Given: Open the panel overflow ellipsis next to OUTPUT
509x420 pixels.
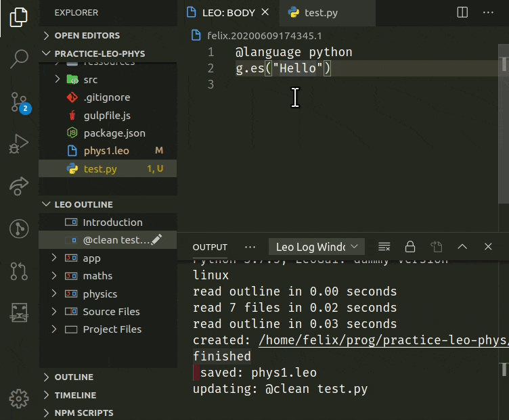Looking at the screenshot, I should (x=250, y=247).
